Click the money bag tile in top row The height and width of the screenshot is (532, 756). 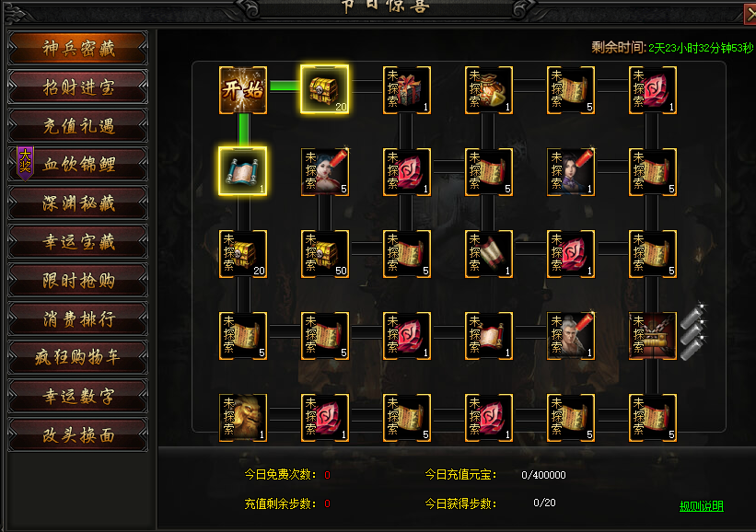[489, 90]
